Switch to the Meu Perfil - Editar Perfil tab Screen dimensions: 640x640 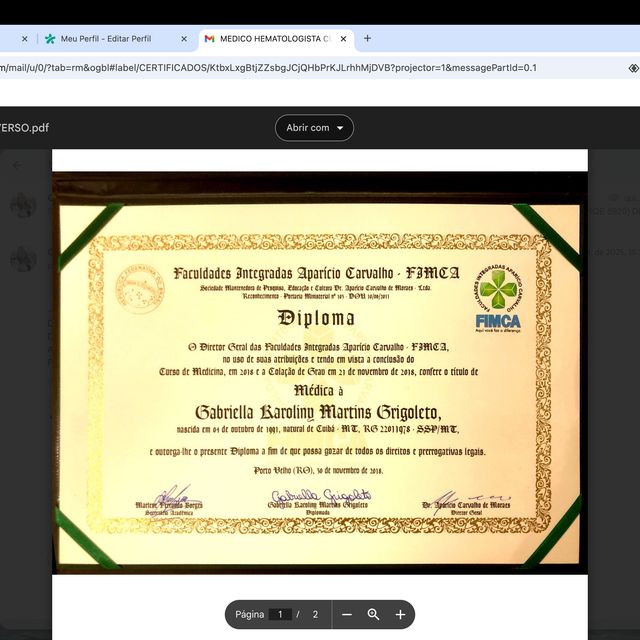click(116, 39)
